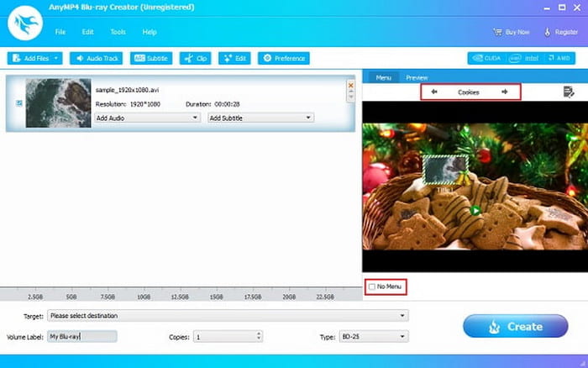Screen dimensions: 588x368
Task: Click the Add Files toolbar button
Action: (34, 59)
